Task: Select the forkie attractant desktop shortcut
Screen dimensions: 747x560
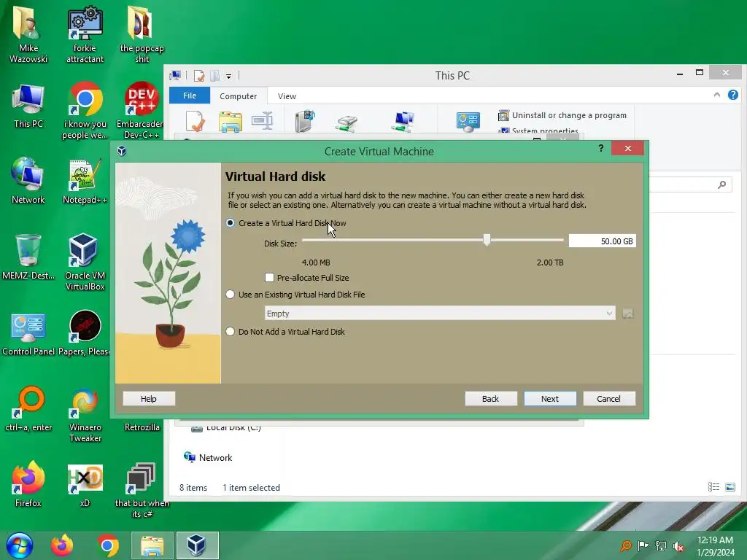Action: pos(85,34)
